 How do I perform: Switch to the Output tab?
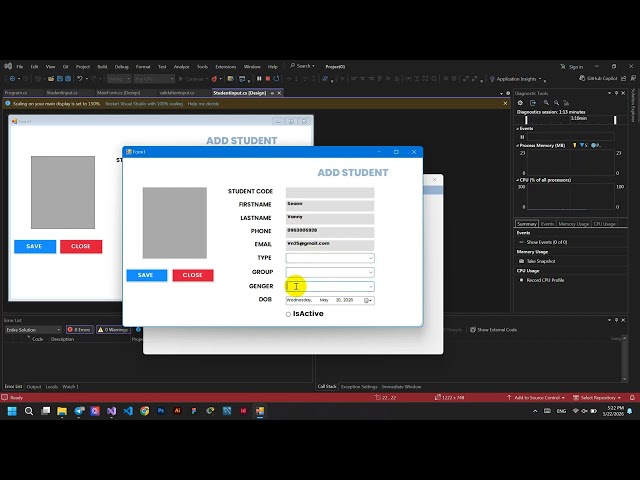coord(34,387)
